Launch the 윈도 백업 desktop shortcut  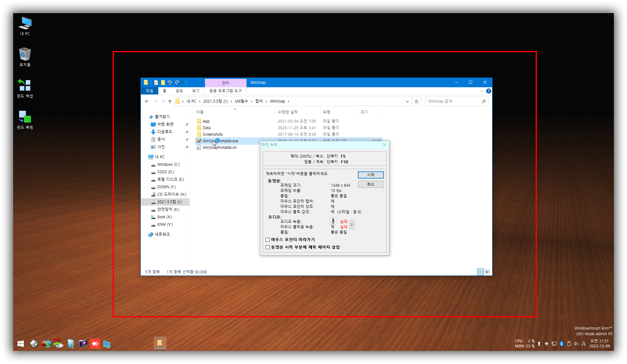[25, 88]
